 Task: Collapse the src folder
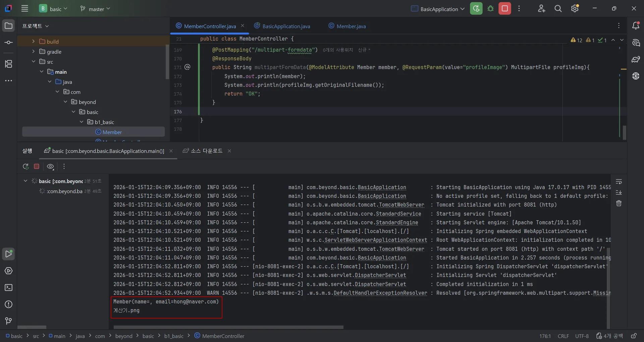33,61
